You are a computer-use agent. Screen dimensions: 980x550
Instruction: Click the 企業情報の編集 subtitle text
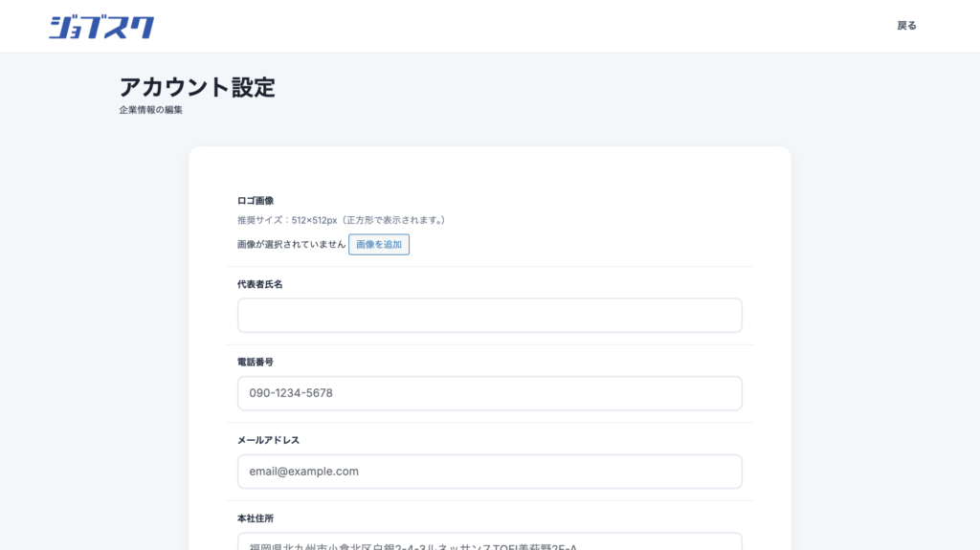tap(150, 110)
